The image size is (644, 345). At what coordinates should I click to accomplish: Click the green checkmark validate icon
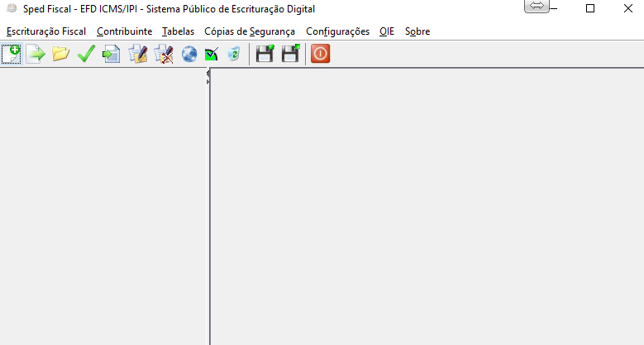pyautogui.click(x=86, y=55)
